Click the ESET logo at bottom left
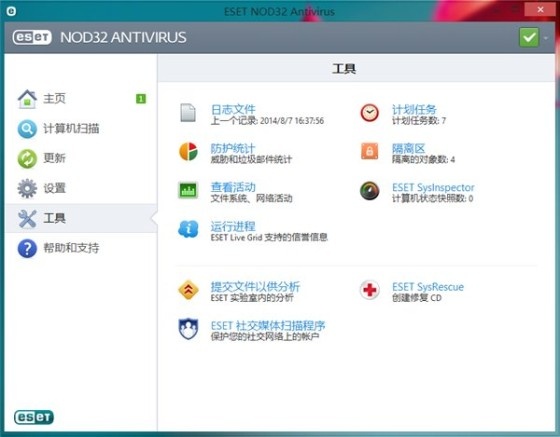 point(34,417)
